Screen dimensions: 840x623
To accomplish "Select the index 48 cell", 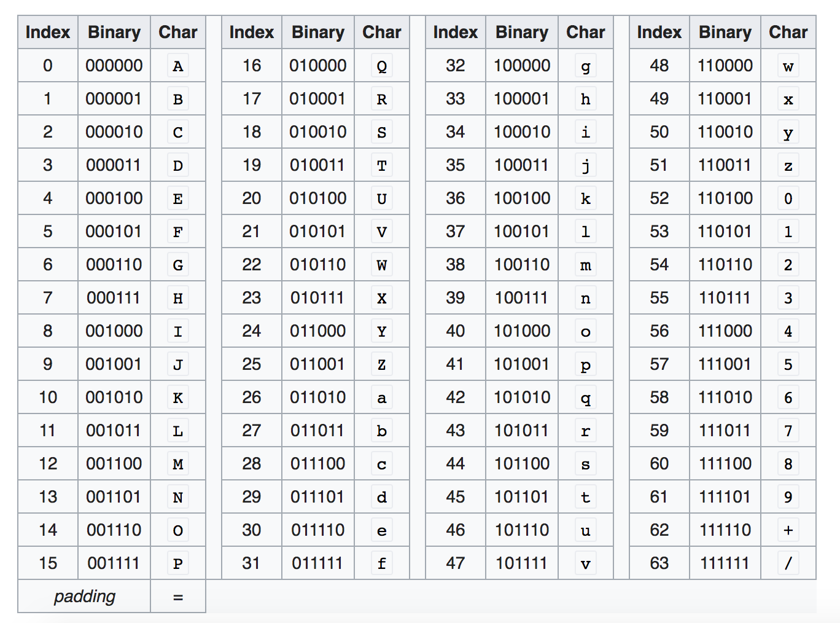I will [659, 65].
